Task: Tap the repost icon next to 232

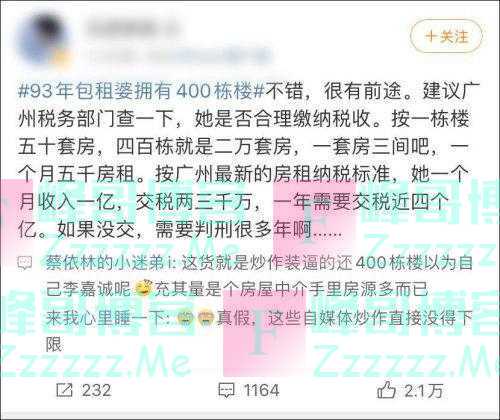Action: [64, 390]
